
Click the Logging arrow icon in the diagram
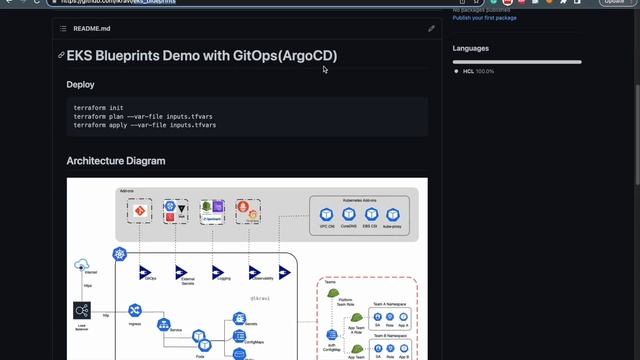click(218, 272)
